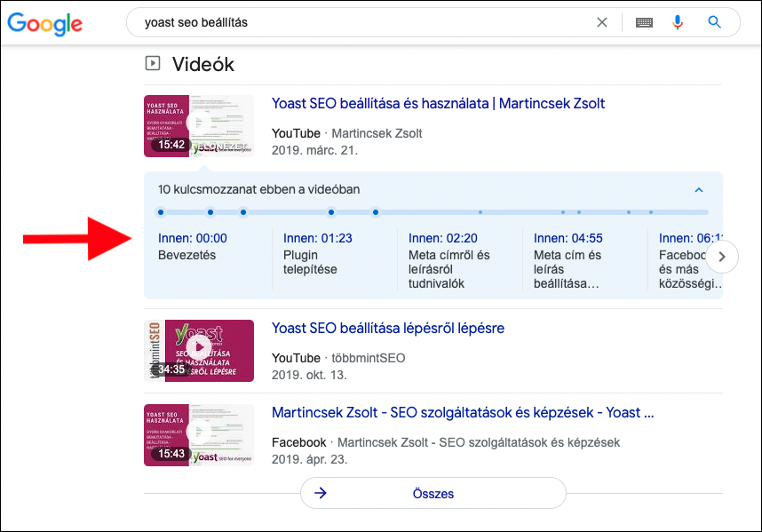Click the blue magnifier search button

(714, 22)
